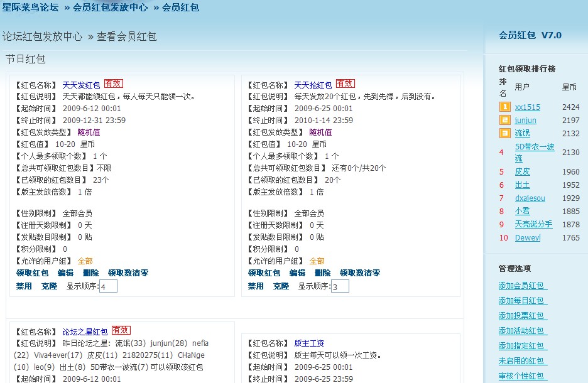Open the 天天抢红包 packet title
This screenshot has height=383, width=588.
point(313,85)
